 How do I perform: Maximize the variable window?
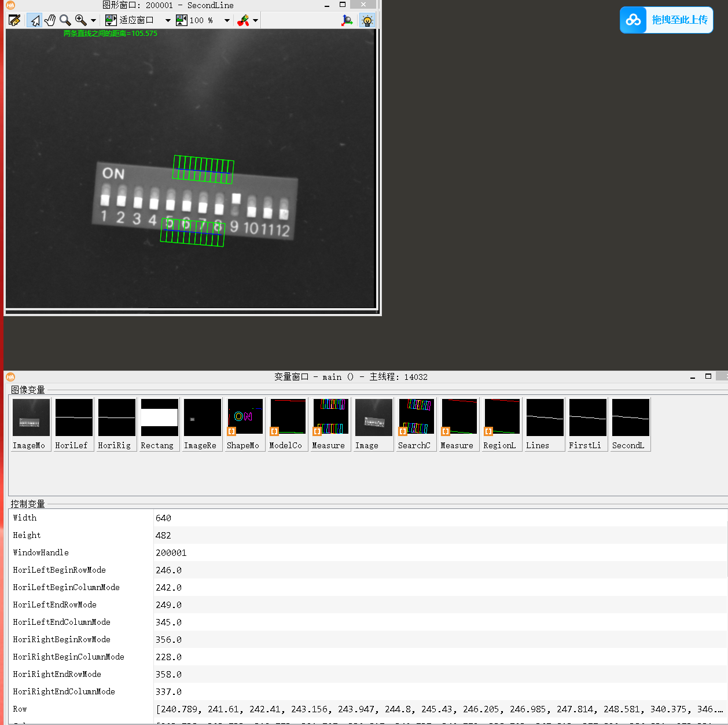pyautogui.click(x=708, y=376)
